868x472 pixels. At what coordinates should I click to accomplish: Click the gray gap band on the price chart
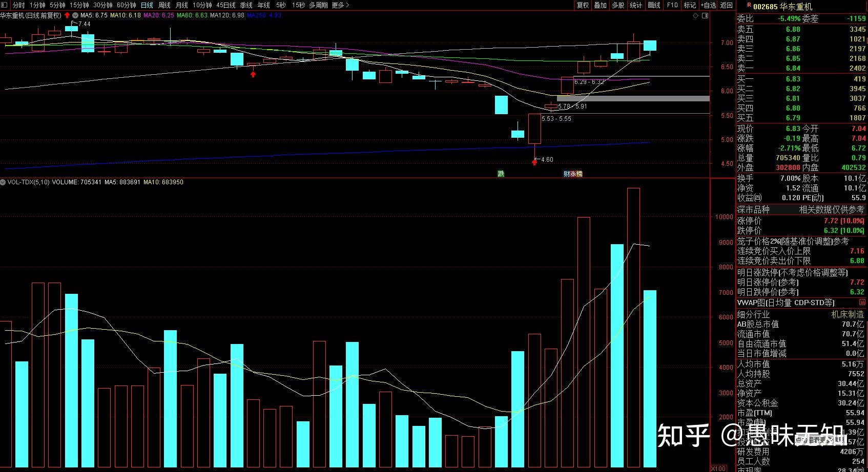point(633,98)
